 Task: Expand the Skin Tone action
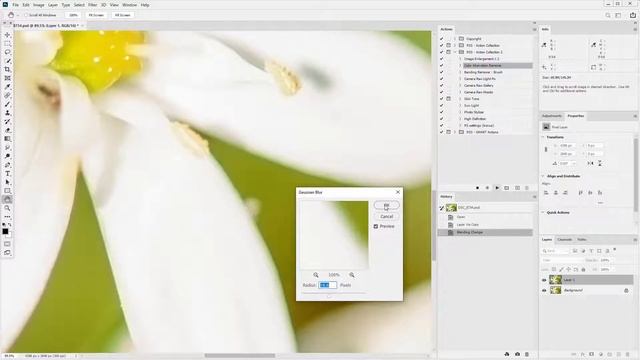pos(460,99)
